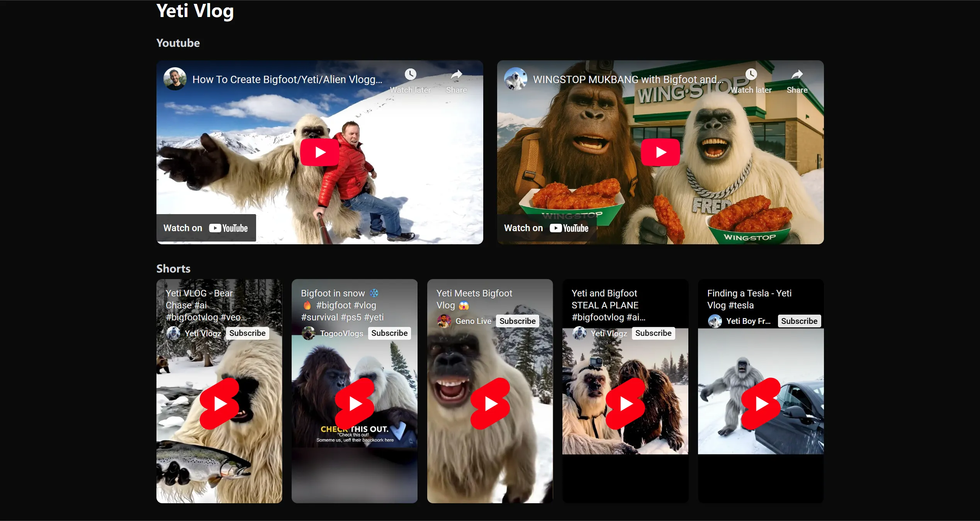Play the WINGSTOP MUKBANG video
This screenshot has height=521, width=980.
(660, 152)
